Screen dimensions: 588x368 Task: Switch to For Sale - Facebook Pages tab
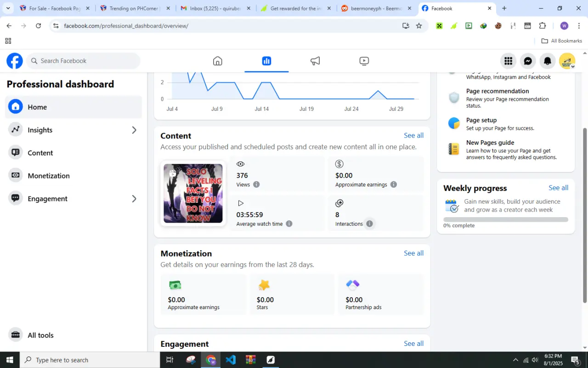(x=54, y=8)
